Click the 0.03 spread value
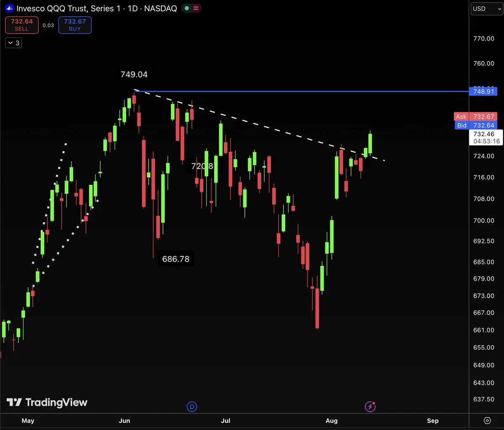This screenshot has width=504, height=430. [x=48, y=25]
